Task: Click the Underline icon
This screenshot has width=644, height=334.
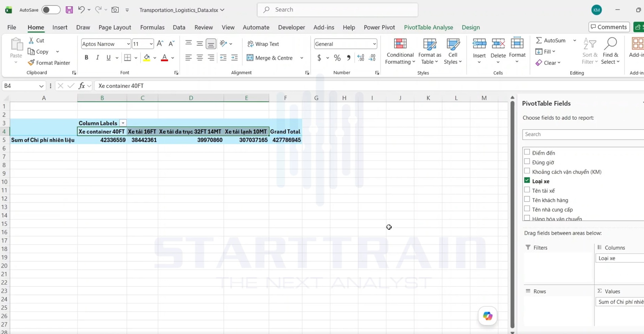Action: 108,58
